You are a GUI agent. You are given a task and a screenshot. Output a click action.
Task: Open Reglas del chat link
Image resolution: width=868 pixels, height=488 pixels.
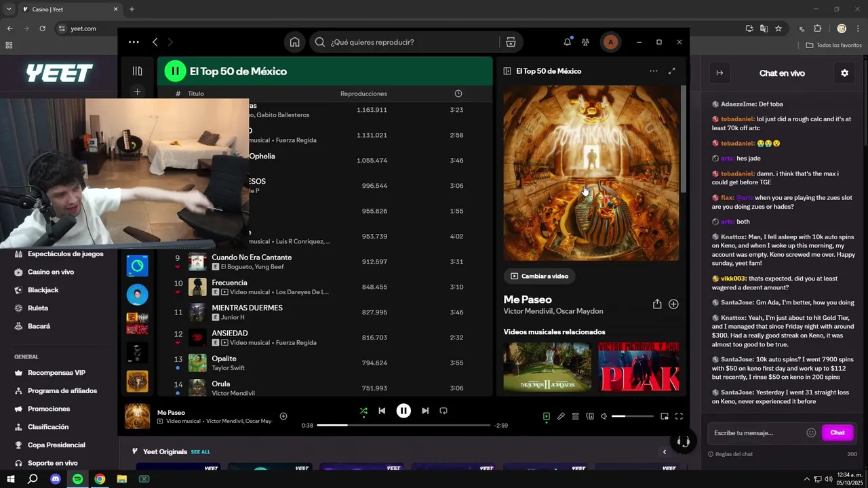734,454
